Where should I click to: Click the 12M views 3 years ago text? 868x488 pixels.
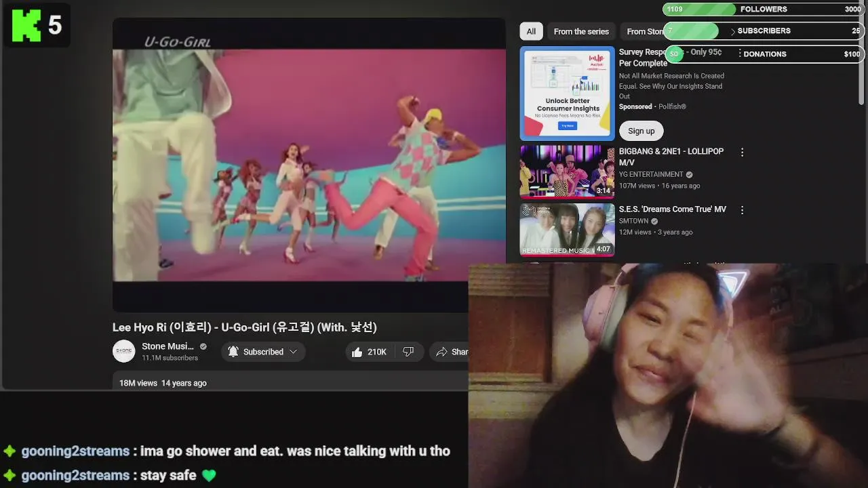coord(656,232)
